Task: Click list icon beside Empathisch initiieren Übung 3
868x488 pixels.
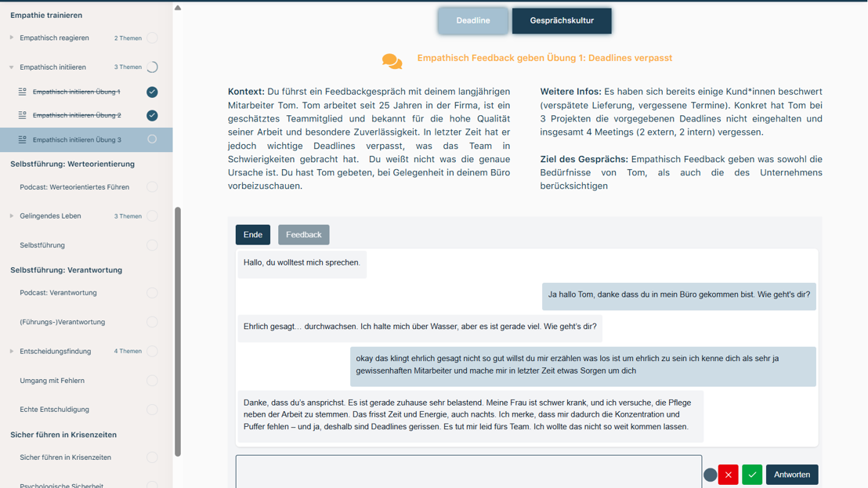Action: point(23,139)
